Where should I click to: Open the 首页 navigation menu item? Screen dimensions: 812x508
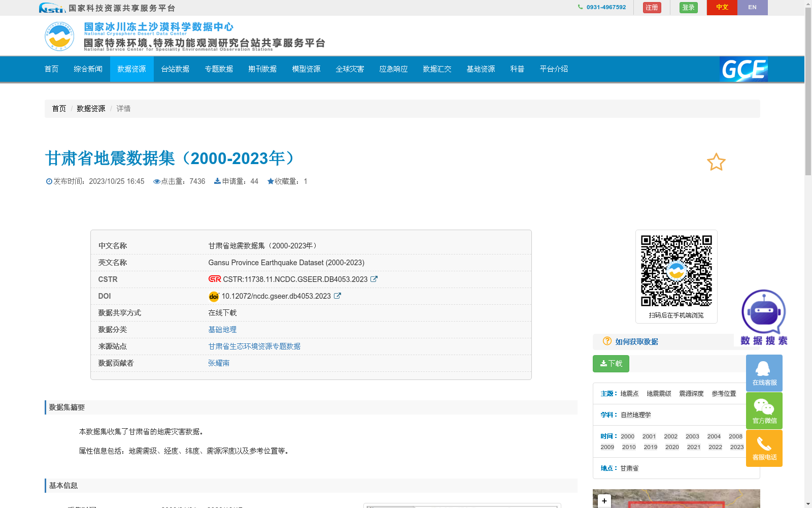(x=52, y=69)
